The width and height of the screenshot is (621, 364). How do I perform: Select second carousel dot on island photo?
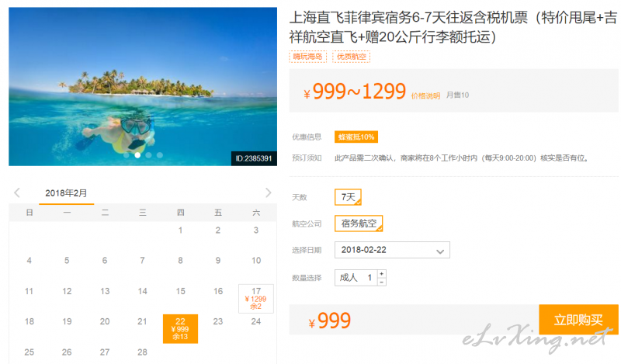(x=137, y=155)
